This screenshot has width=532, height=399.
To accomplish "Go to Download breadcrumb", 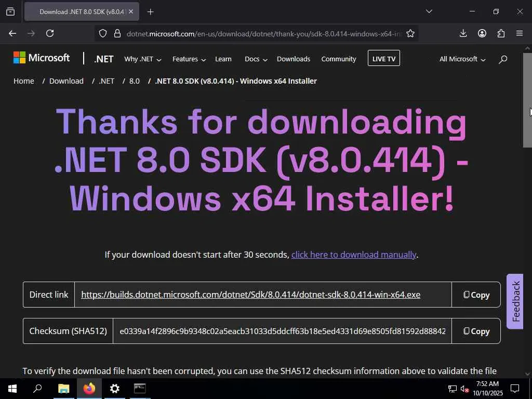I will [x=66, y=81].
